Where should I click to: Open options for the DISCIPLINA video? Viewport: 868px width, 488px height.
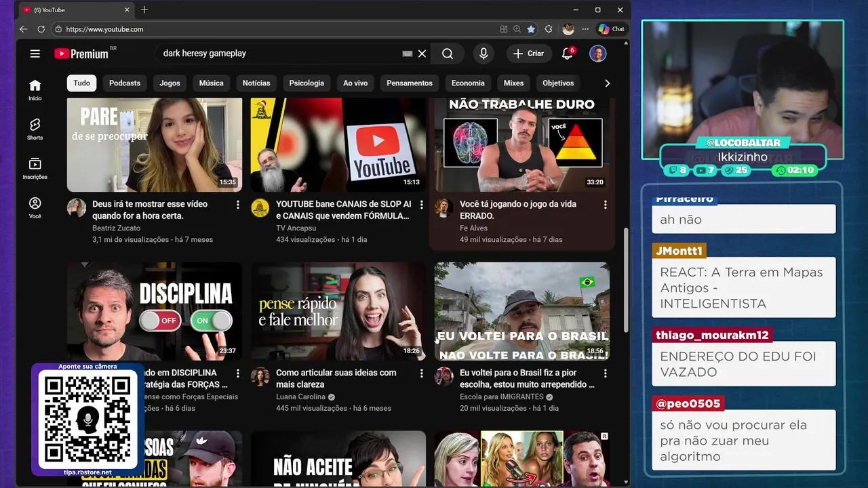click(x=237, y=373)
